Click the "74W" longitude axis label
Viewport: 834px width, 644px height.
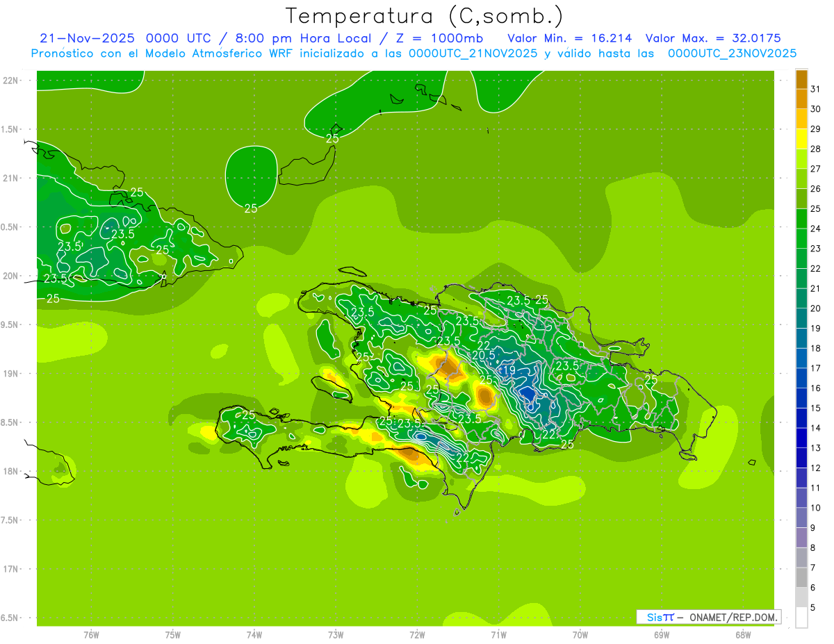(x=254, y=635)
